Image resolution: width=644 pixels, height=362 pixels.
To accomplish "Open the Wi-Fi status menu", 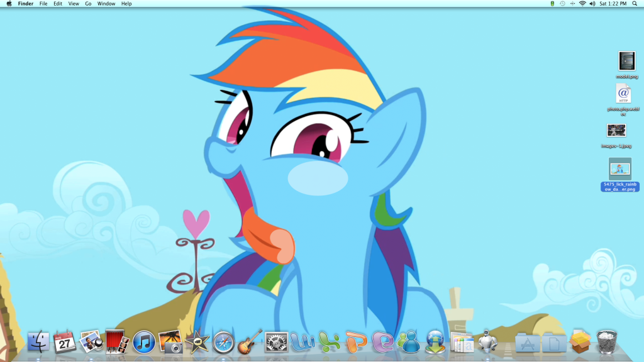I will 582,4.
